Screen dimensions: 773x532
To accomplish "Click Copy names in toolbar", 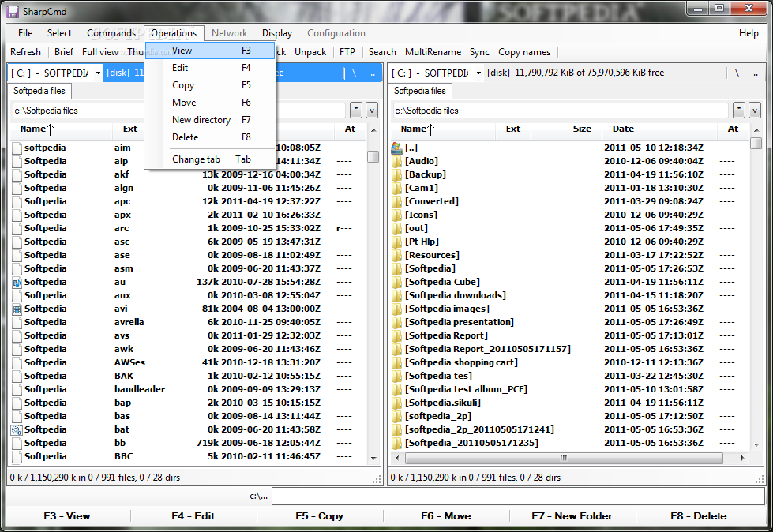I will pos(524,52).
